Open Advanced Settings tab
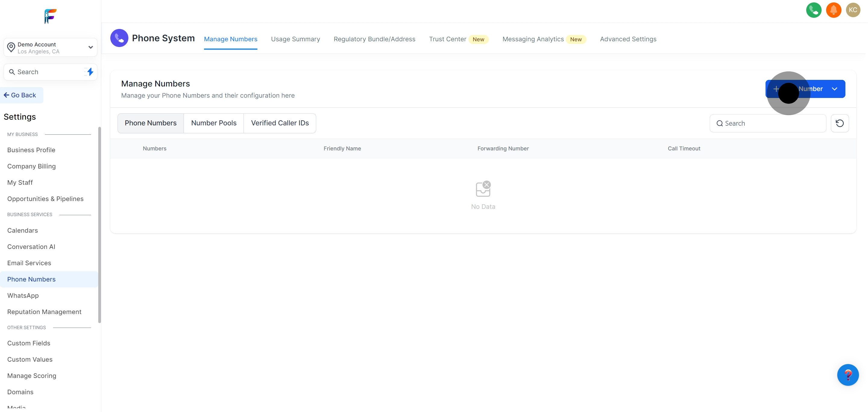The image size is (868, 412). tap(628, 39)
